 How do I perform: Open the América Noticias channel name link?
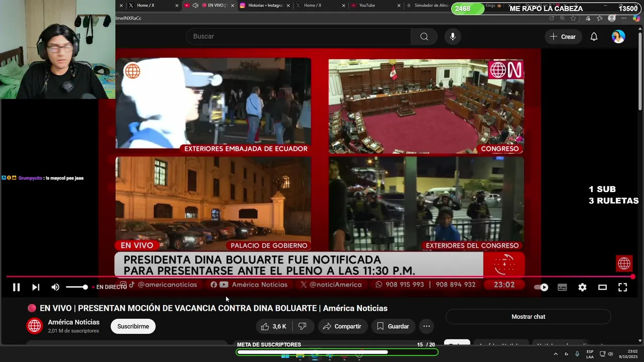[74, 322]
